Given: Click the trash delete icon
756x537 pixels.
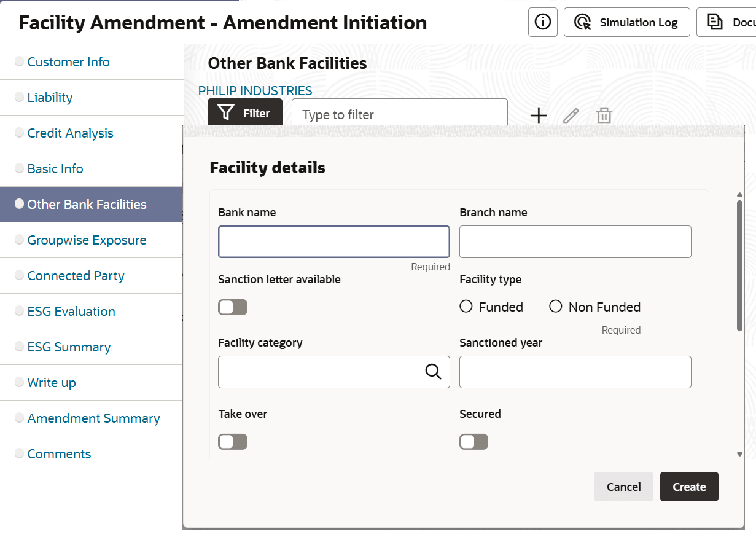Looking at the screenshot, I should coord(604,116).
